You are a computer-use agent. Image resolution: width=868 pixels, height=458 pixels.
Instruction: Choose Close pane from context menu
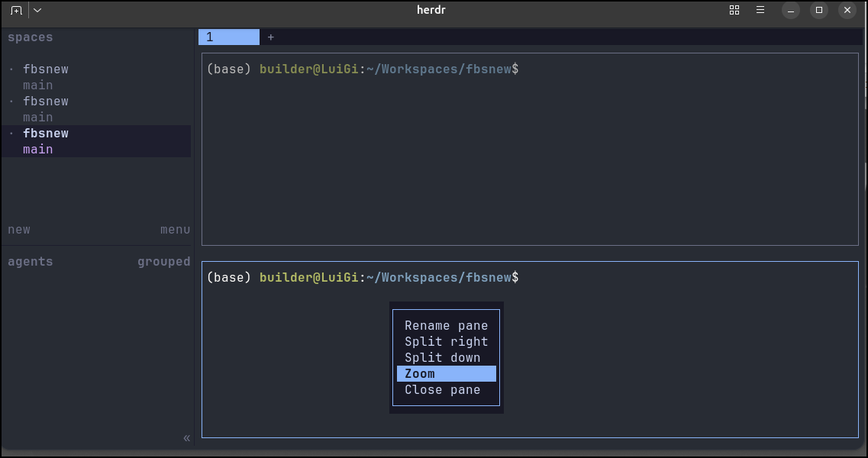[446, 390]
